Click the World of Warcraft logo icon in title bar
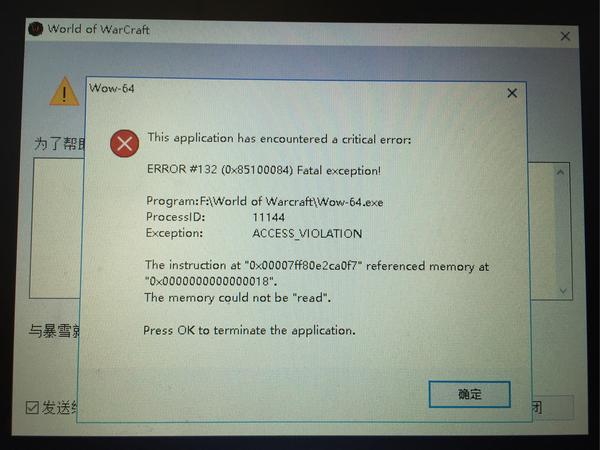Image resolution: width=600 pixels, height=450 pixels. point(36,29)
